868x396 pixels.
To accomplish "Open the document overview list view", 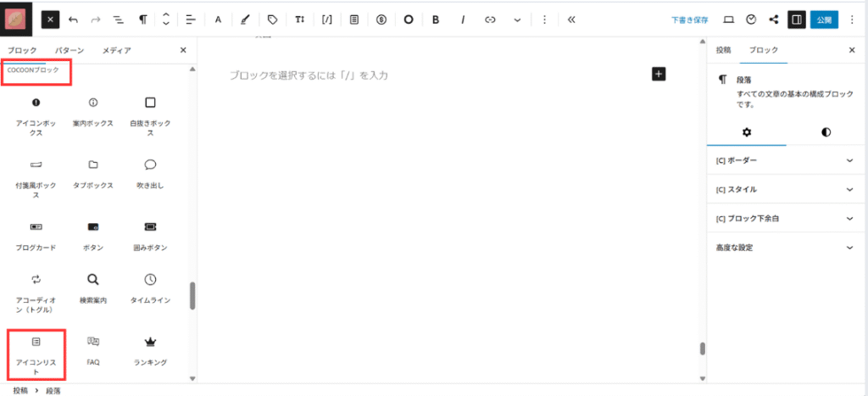I will [x=118, y=20].
